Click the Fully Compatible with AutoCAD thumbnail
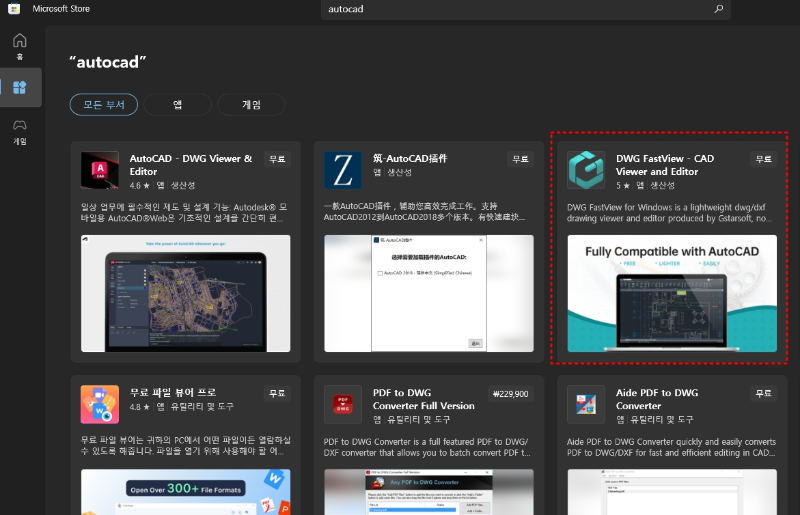 [672, 293]
